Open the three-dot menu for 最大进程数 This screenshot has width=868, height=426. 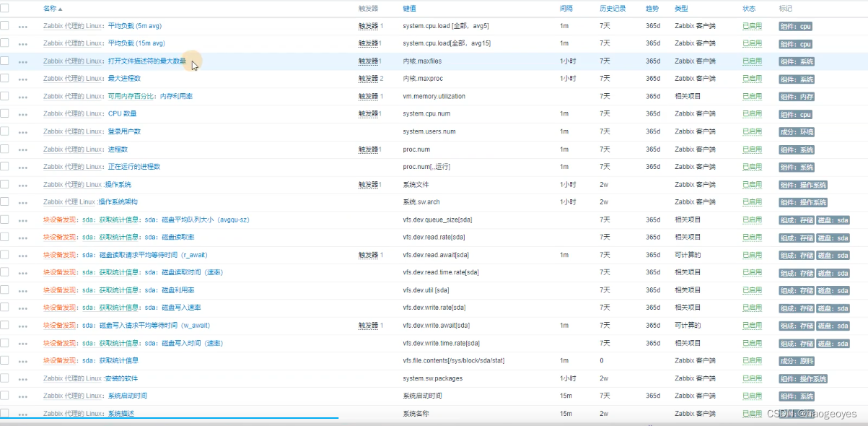23,79
